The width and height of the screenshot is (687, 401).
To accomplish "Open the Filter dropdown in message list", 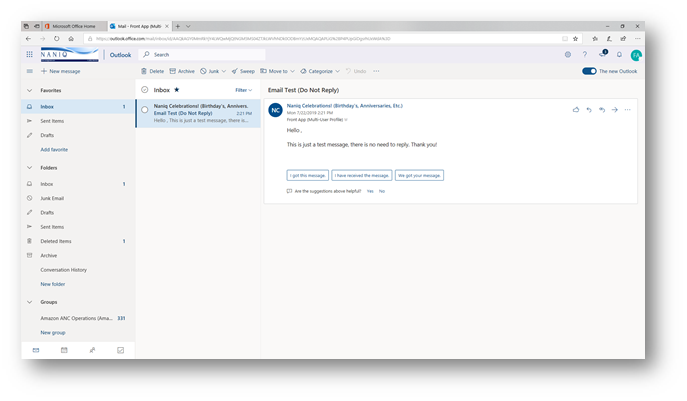I will click(243, 89).
